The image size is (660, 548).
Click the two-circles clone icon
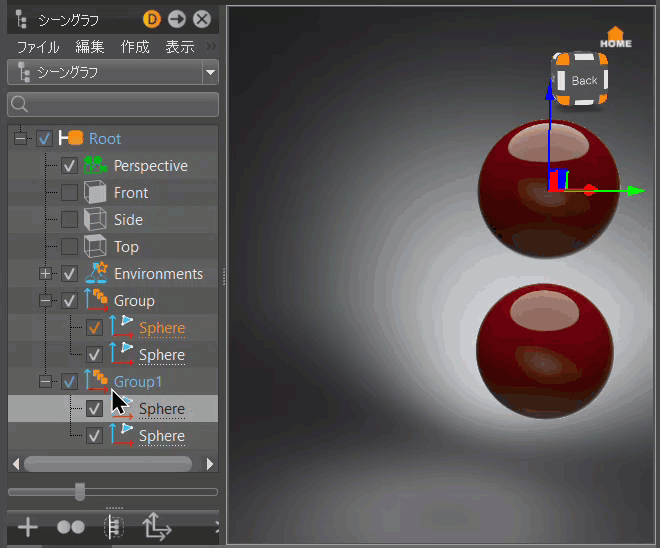[x=71, y=527]
